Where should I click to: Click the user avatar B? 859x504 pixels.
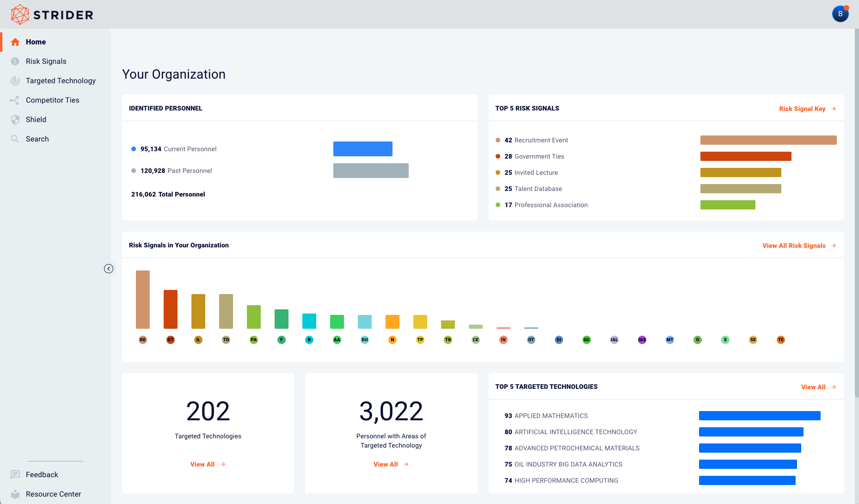click(x=841, y=14)
